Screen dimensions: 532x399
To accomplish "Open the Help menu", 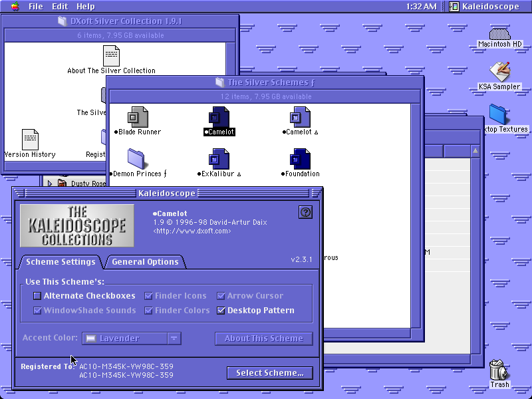I will [86, 6].
